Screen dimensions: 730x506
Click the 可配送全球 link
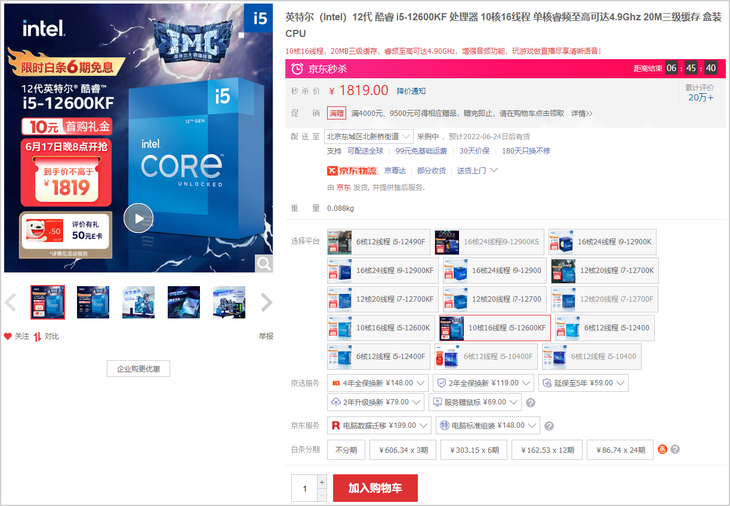click(x=365, y=151)
